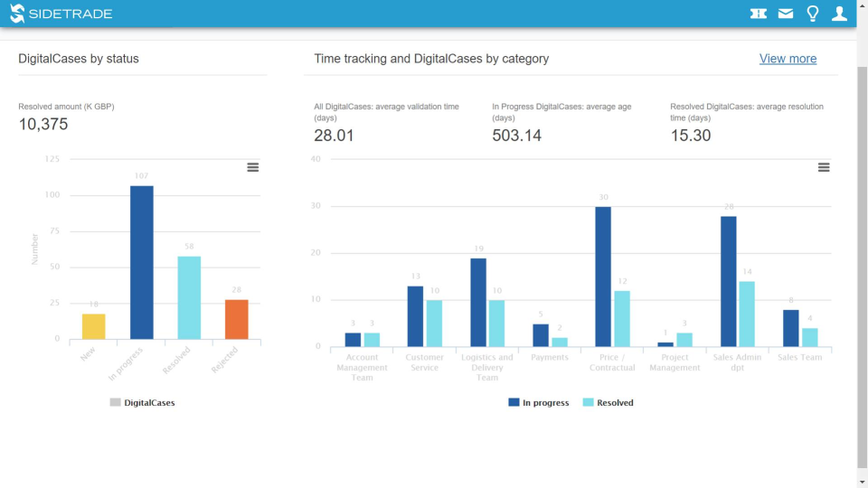This screenshot has width=868, height=488.
Task: Click the yellow New bar
Action: point(93,326)
